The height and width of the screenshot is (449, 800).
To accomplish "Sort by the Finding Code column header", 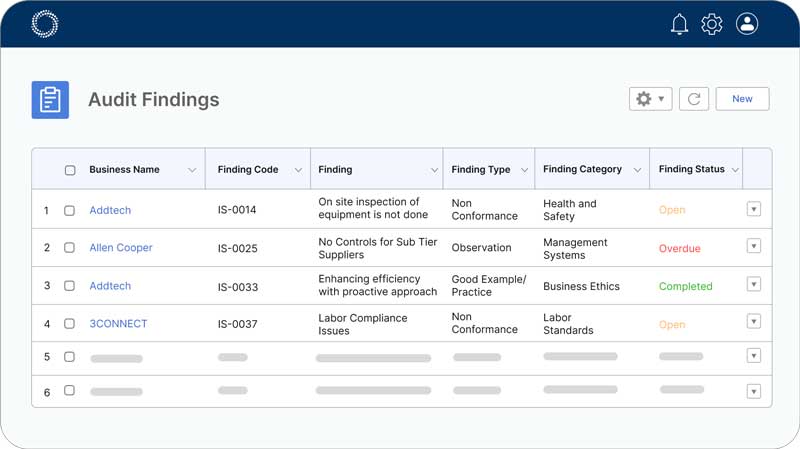I will pos(248,170).
